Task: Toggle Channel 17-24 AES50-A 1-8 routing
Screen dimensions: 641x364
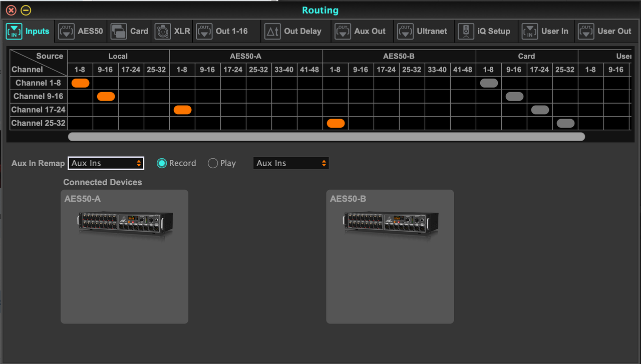Action: click(x=183, y=110)
